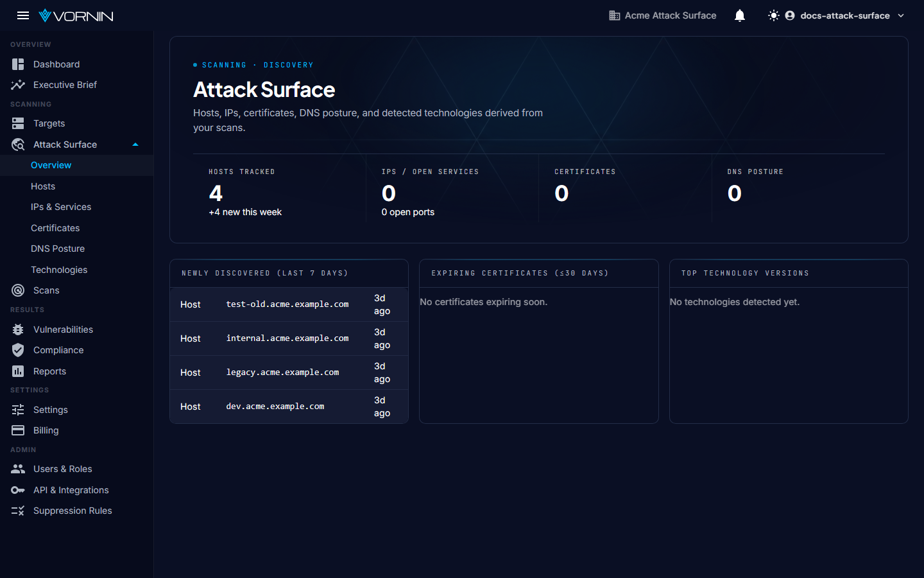This screenshot has width=924, height=578.
Task: Open API & Integrations
Action: [x=71, y=490]
